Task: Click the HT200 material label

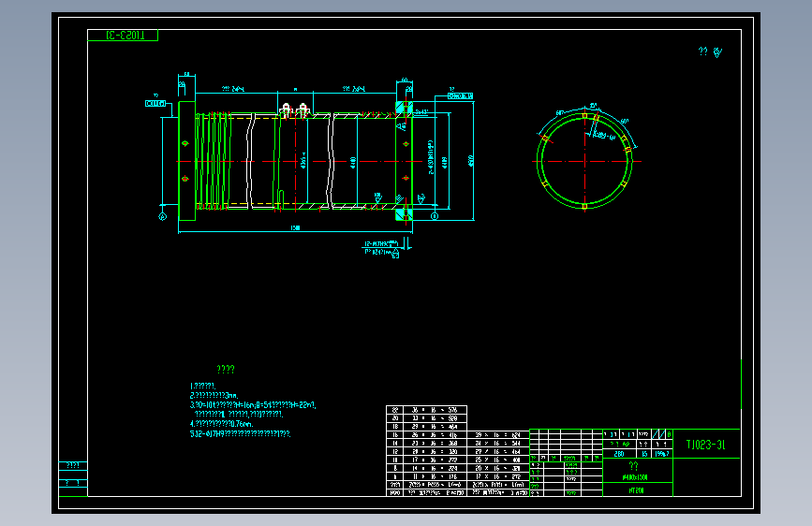Action: [637, 490]
